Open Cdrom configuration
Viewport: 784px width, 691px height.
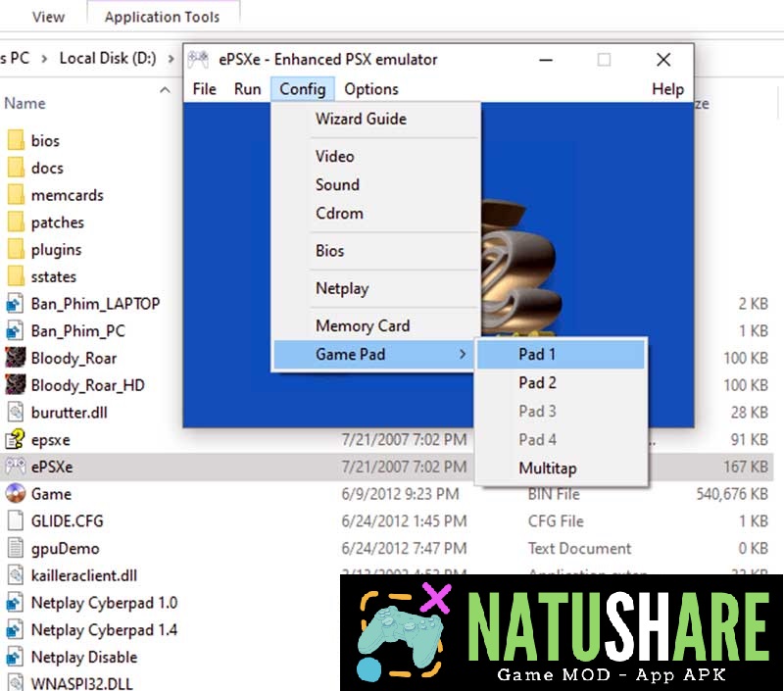376,213
